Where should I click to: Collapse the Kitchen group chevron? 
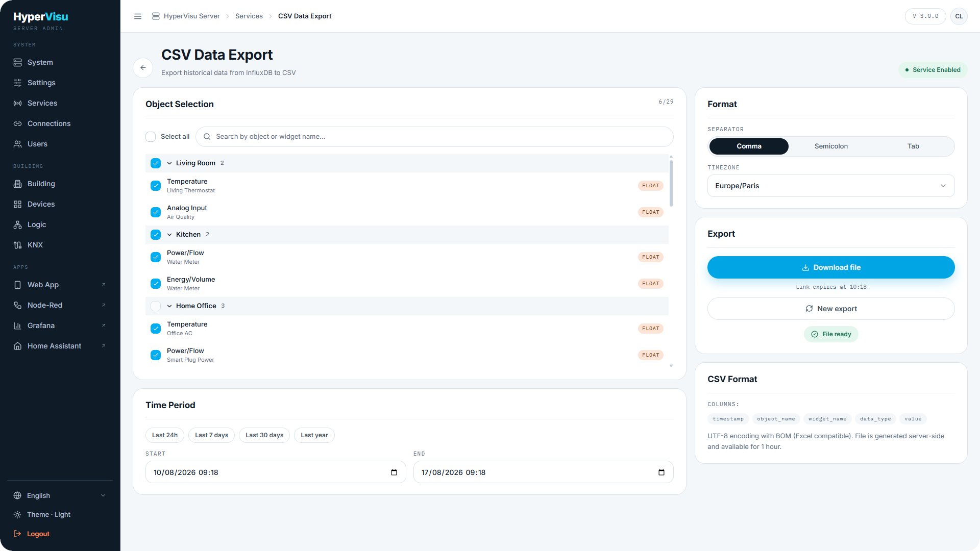(169, 235)
